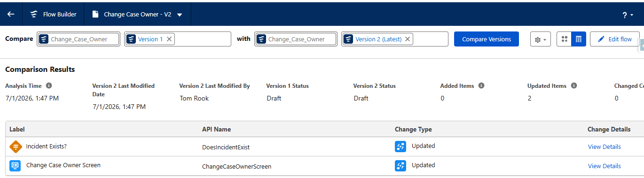View Details for Incident Exists? row
The height and width of the screenshot is (178, 644).
[604, 147]
